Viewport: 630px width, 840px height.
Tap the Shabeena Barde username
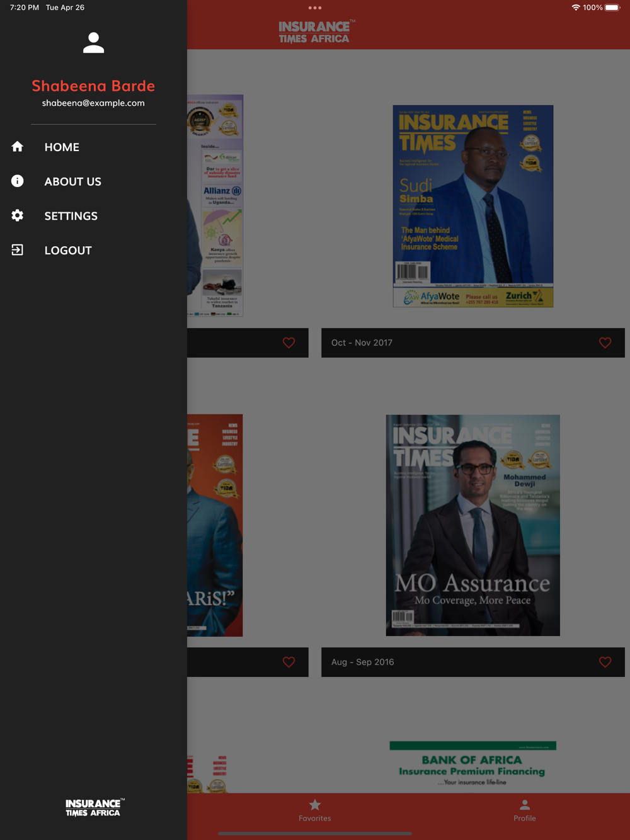click(93, 86)
